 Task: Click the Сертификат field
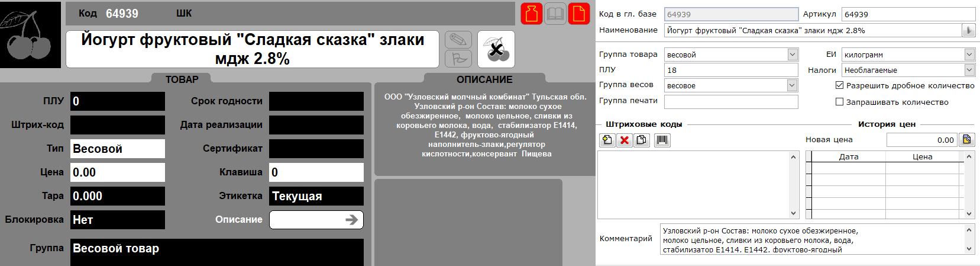pos(316,149)
